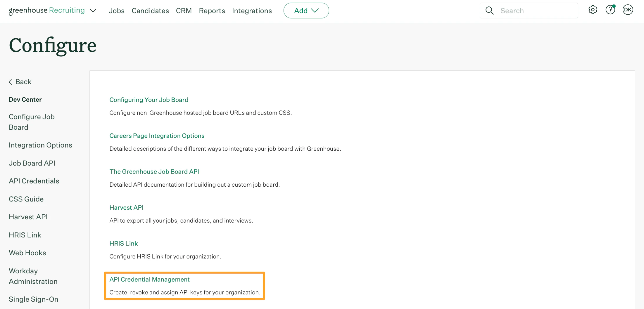The width and height of the screenshot is (644, 309).
Task: Click the Configure page title
Action: pos(53,46)
